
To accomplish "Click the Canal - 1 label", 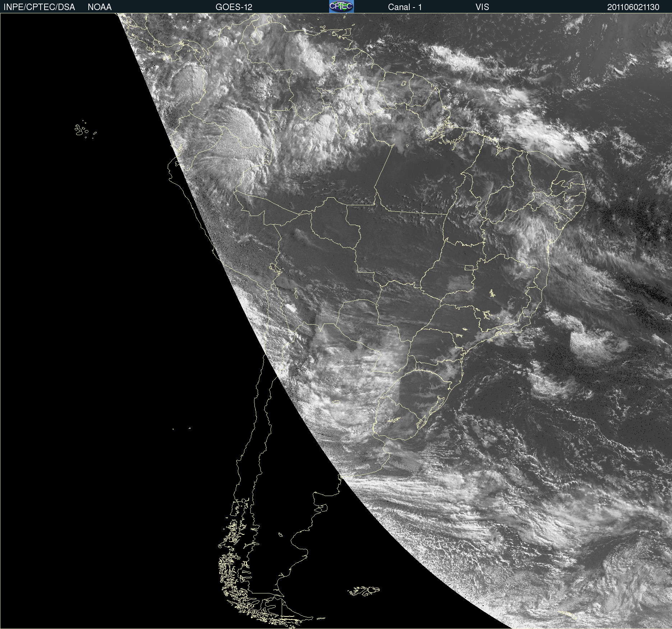I will (405, 7).
